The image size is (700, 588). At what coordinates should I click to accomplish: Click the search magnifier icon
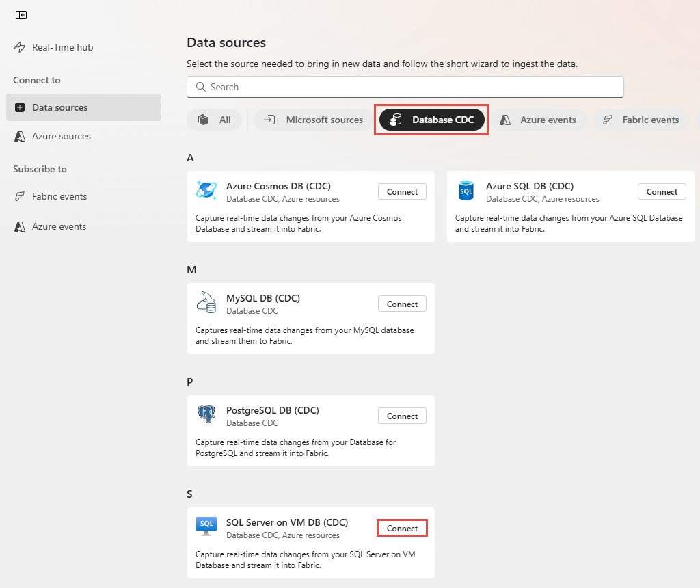coord(201,87)
